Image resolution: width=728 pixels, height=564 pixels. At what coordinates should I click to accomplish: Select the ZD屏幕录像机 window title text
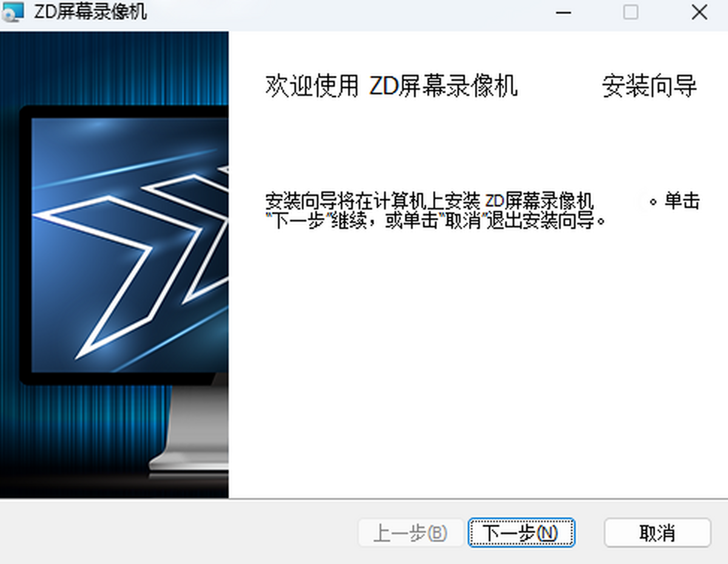pos(90,12)
